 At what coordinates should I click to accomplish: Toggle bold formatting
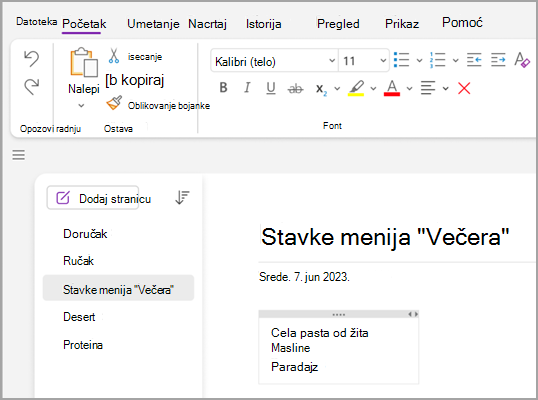223,88
